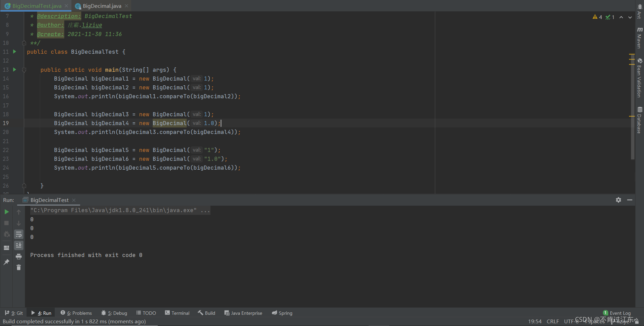Open Run panel settings gear
The width and height of the screenshot is (644, 326).
coord(618,200)
